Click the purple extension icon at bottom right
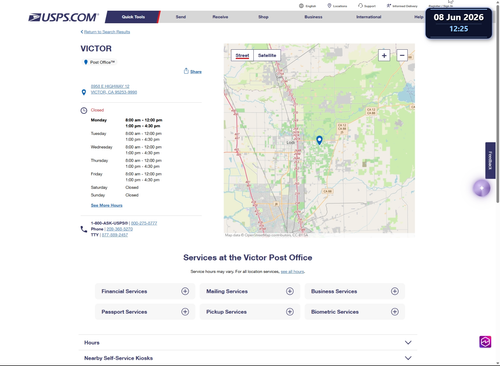500x366 pixels. 485,342
